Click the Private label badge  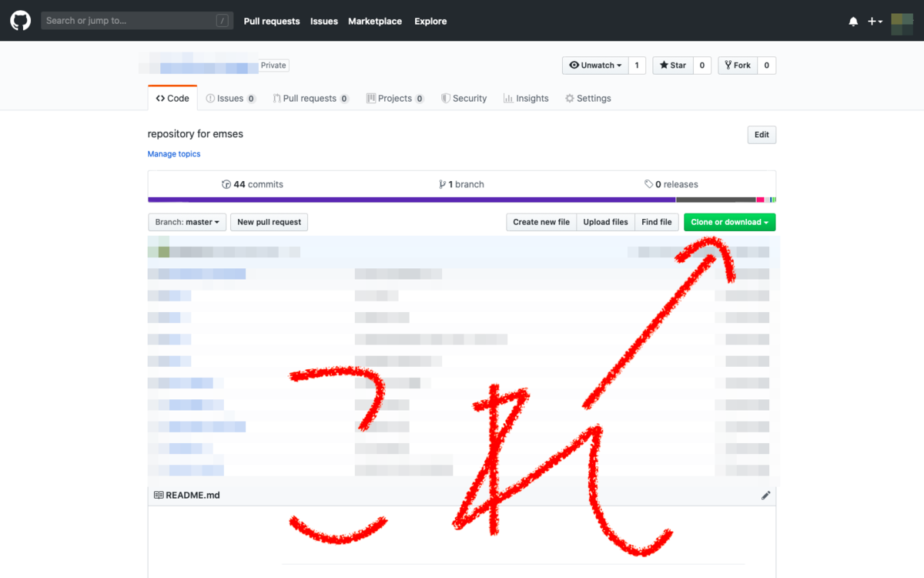273,66
